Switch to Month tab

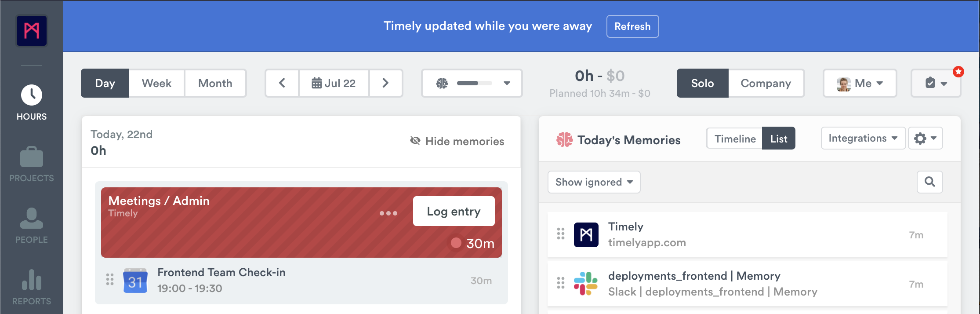215,83
